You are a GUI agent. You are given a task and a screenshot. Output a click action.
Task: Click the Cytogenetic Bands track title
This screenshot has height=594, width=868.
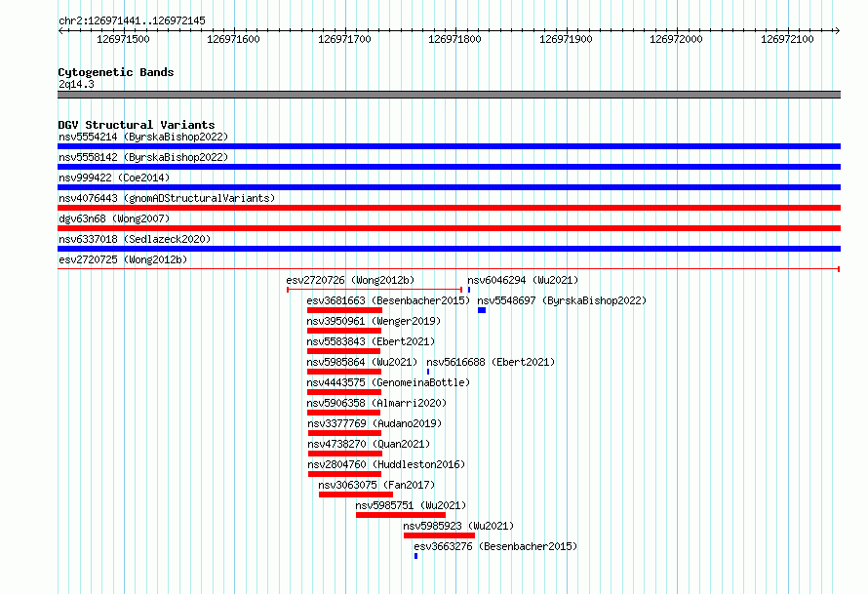[116, 72]
